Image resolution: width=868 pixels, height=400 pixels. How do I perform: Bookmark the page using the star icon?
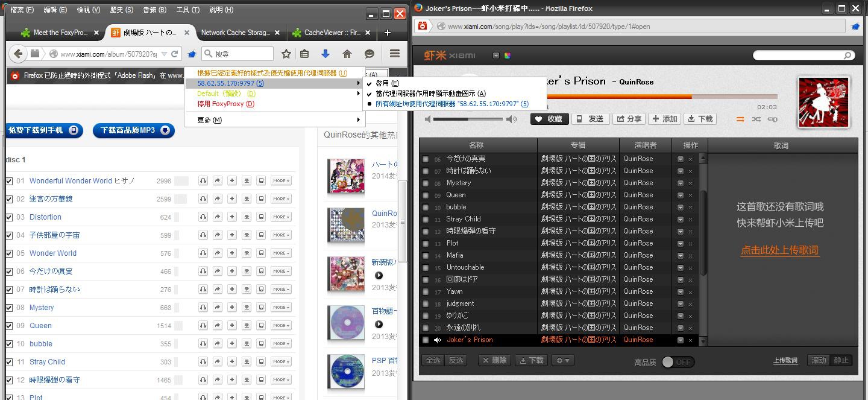[286, 54]
